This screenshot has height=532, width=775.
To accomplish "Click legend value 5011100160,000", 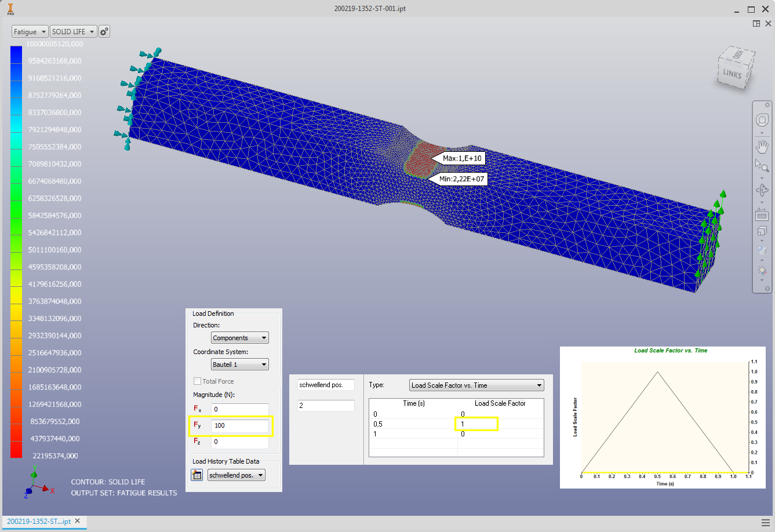I will pos(54,250).
